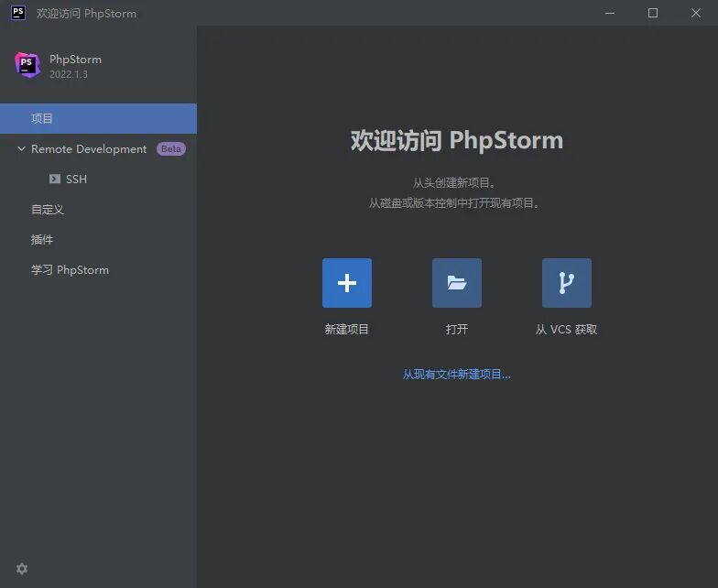This screenshot has width=718, height=588.
Task: Click the 打开 label under folder icon
Action: pos(456,330)
